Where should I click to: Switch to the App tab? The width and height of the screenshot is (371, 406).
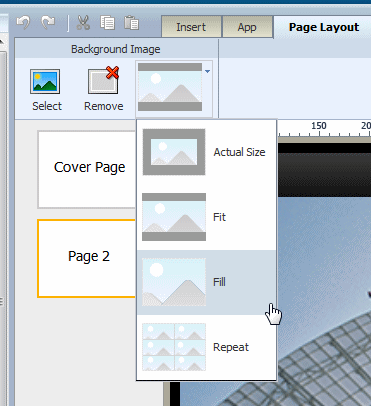coord(247,27)
